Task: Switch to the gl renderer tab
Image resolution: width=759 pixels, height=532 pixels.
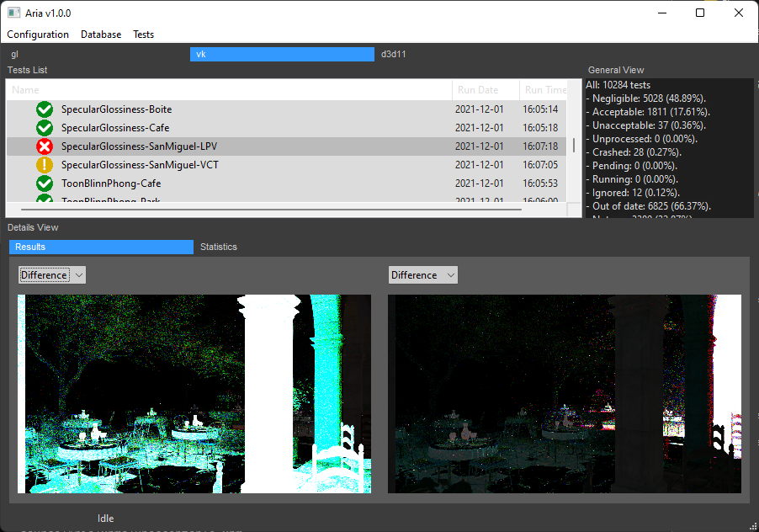Action: click(97, 54)
